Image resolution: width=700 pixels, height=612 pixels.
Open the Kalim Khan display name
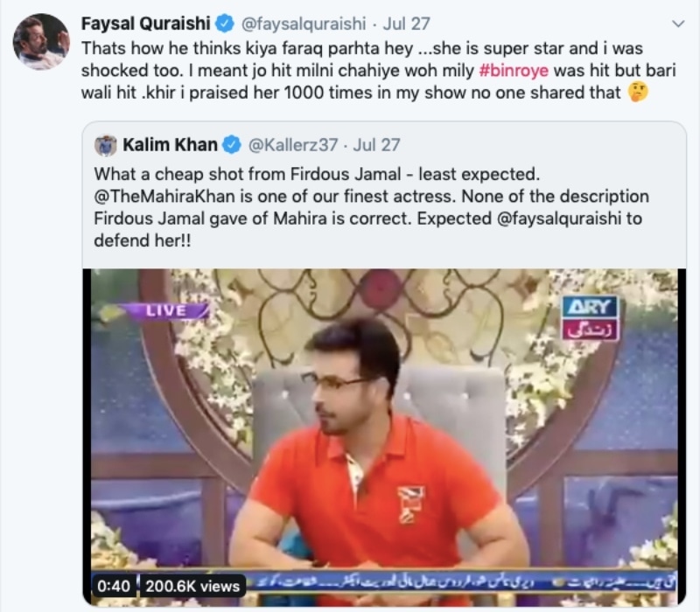tap(170, 145)
